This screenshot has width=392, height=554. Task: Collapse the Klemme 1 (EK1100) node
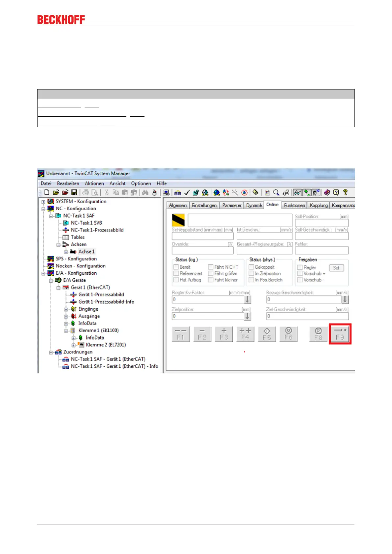66,331
